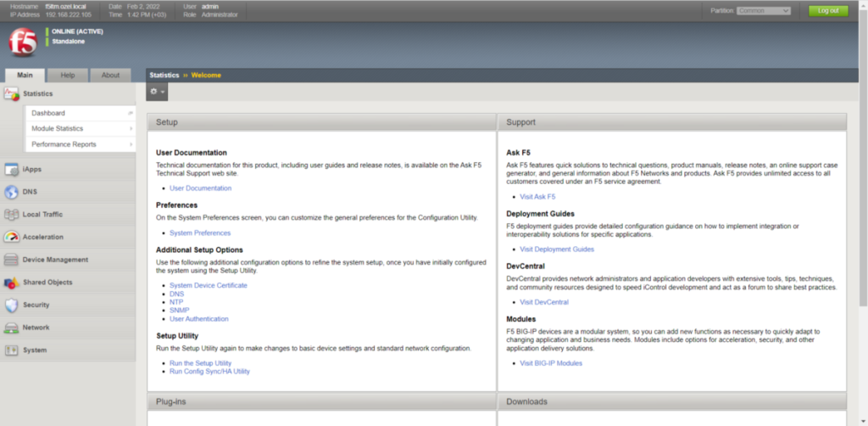
Task: Open the SNMP setup link
Action: click(178, 311)
